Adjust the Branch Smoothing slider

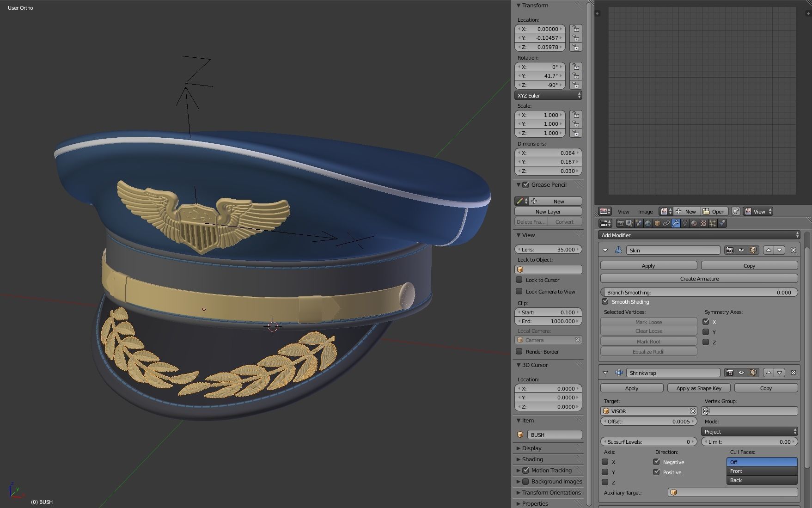click(699, 292)
